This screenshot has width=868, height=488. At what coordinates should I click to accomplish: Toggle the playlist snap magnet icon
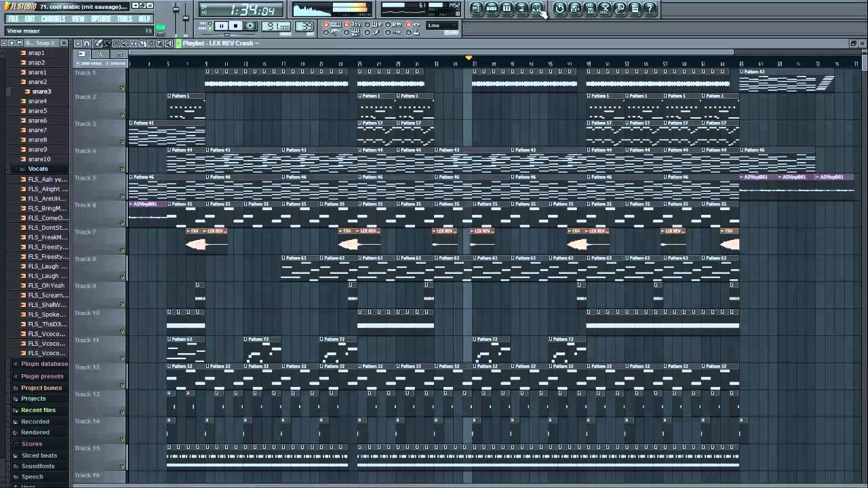[87, 43]
